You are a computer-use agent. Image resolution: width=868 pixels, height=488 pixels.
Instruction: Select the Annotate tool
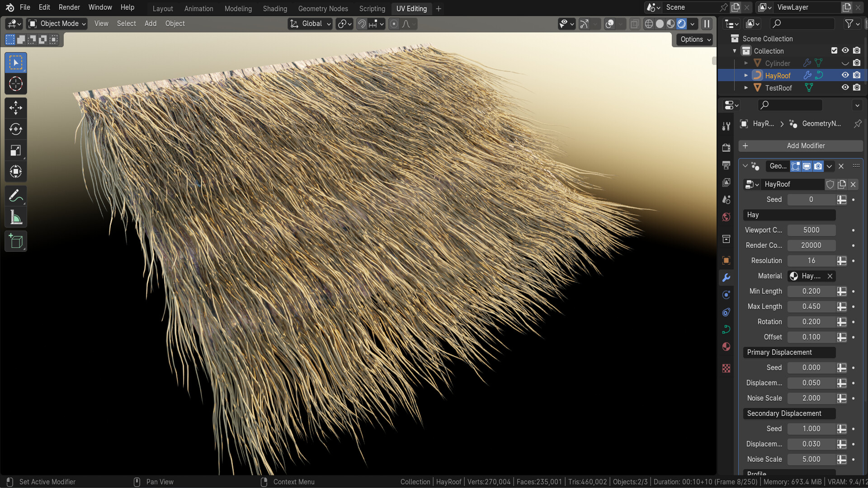[x=16, y=195]
